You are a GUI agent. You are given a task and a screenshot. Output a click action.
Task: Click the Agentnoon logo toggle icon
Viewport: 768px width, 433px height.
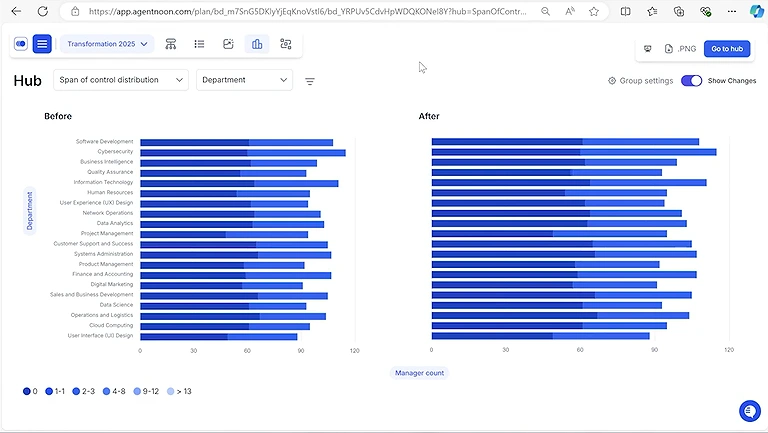21,44
